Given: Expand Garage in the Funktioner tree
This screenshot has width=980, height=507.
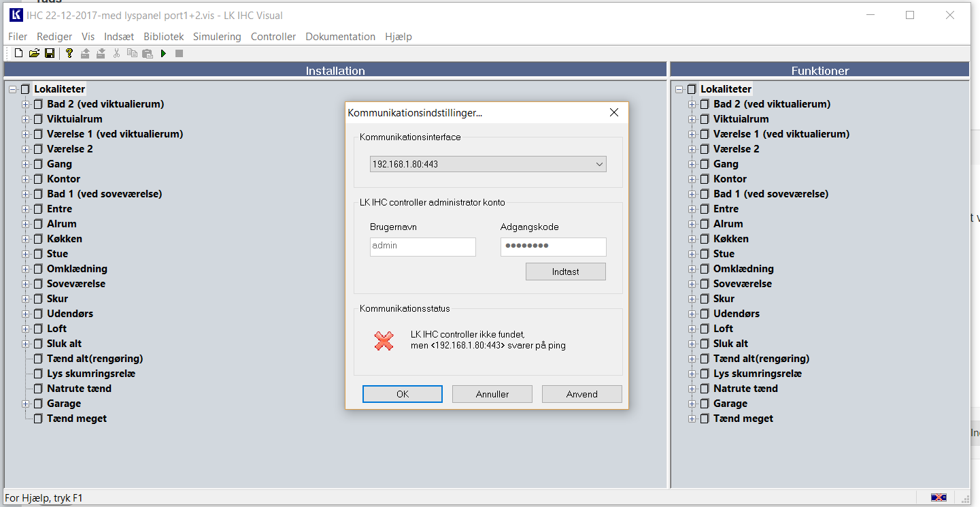Looking at the screenshot, I should click(x=692, y=404).
